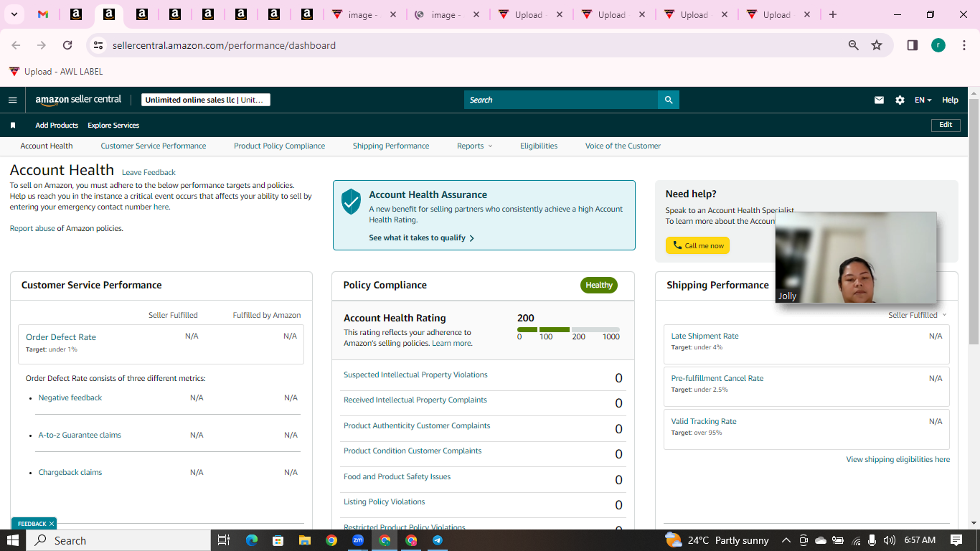Image resolution: width=980 pixels, height=551 pixels.
Task: Click the teal search magnifier button
Action: point(669,100)
